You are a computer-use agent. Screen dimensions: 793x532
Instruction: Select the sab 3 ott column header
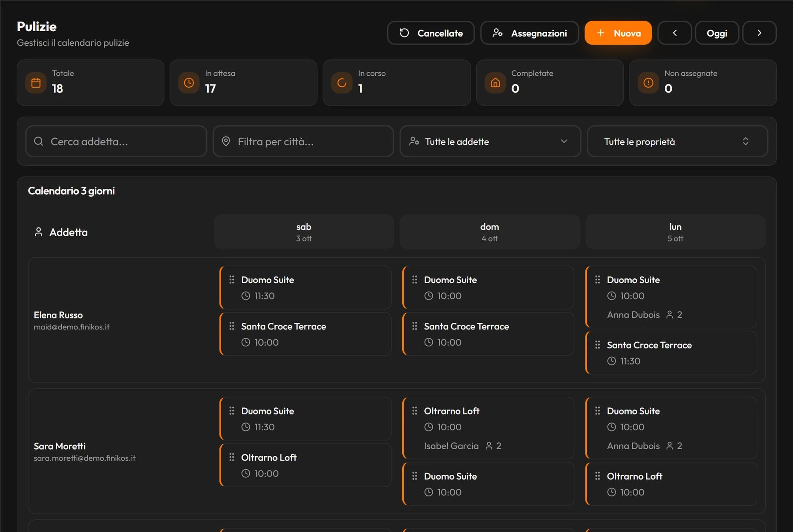pyautogui.click(x=304, y=232)
